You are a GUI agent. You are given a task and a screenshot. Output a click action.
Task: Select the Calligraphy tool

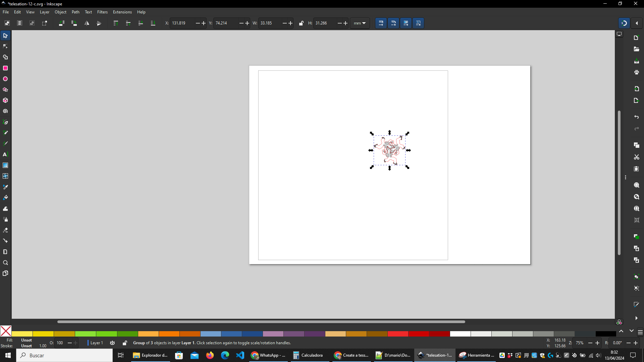[5, 143]
